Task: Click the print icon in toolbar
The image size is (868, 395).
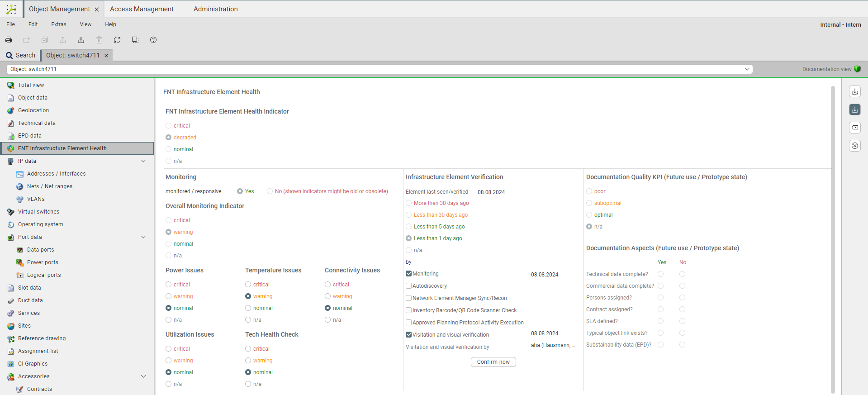Action: click(x=9, y=40)
